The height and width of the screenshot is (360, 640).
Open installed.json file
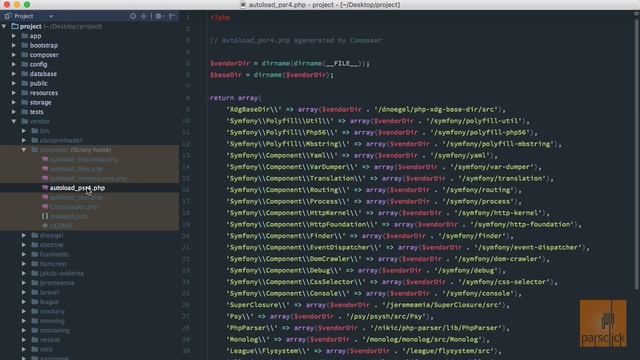69,216
